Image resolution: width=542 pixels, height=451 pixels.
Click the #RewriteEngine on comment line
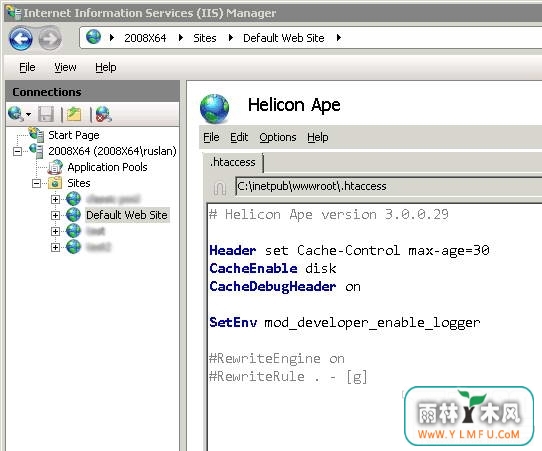(x=277, y=358)
